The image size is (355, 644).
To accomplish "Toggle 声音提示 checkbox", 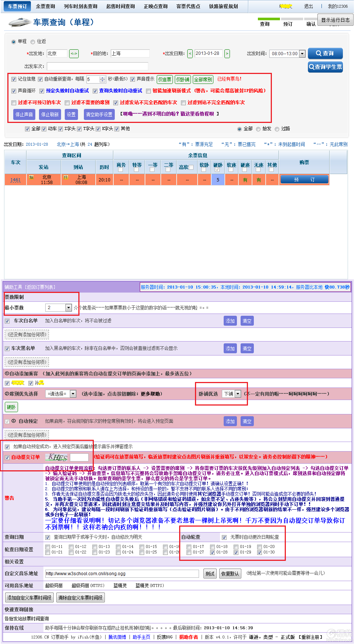I will (132, 79).
